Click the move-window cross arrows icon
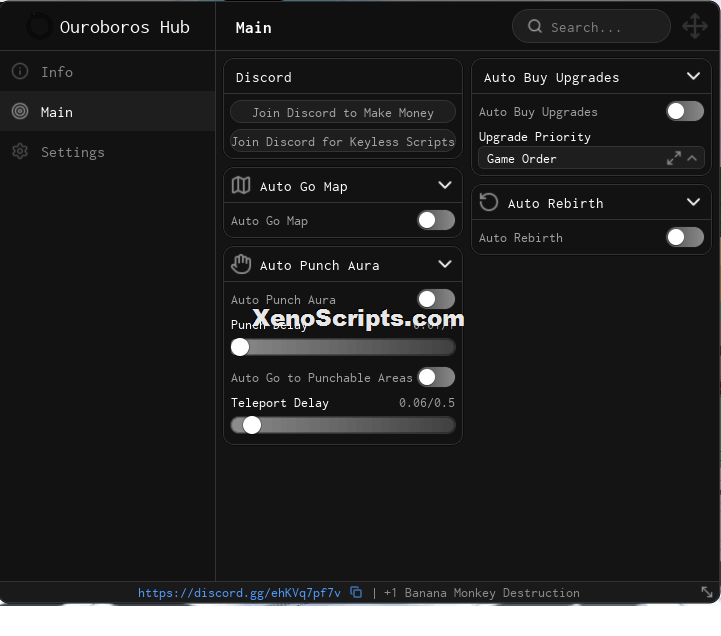Screen dimensions: 721x636 (694, 27)
